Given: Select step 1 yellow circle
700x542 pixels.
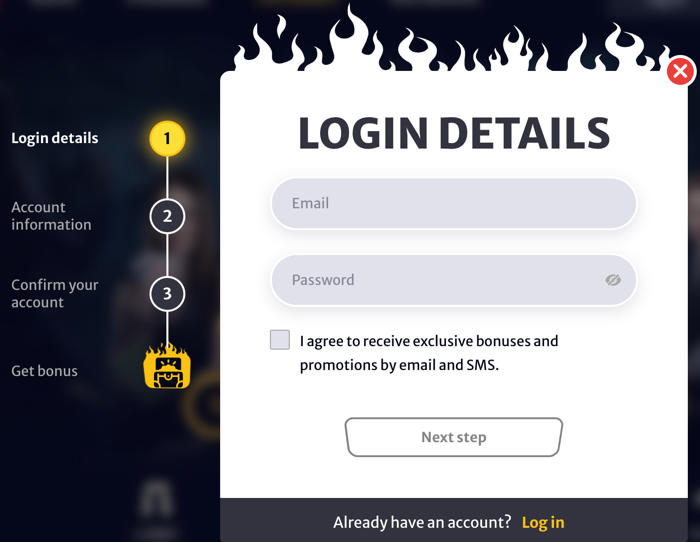Looking at the screenshot, I should pos(167,138).
